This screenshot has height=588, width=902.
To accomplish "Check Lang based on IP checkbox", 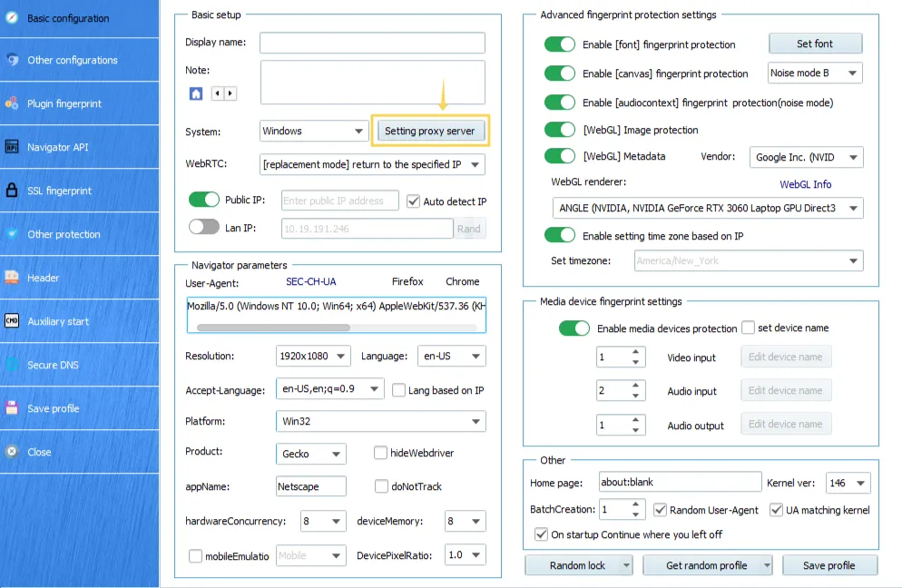I will pos(398,390).
